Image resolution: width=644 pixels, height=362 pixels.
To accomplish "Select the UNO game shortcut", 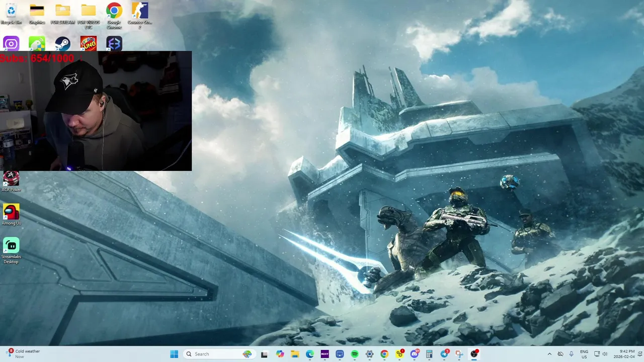I will click(88, 44).
